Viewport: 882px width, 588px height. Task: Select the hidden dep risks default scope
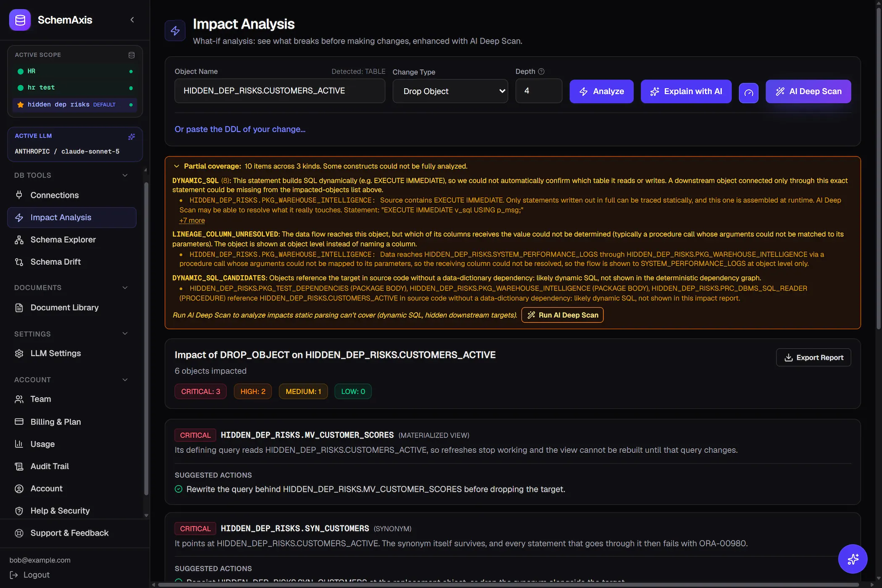pyautogui.click(x=75, y=105)
